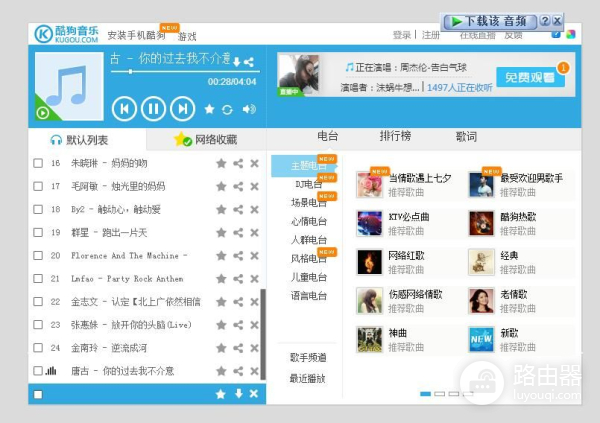Open 当情歌遇上七夕 radio thumbnail
This screenshot has width=600, height=423.
[369, 185]
